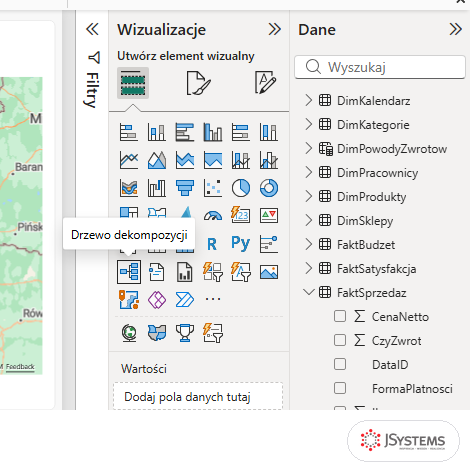Switch to the analytics tab

[x=265, y=82]
